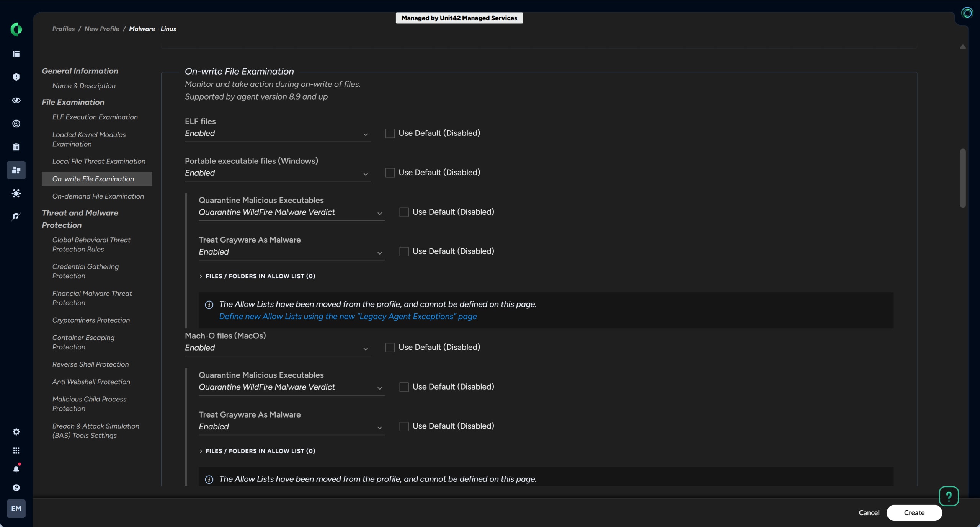The width and height of the screenshot is (980, 527).
Task: Open the target bullseye sidebar icon
Action: pyautogui.click(x=16, y=124)
